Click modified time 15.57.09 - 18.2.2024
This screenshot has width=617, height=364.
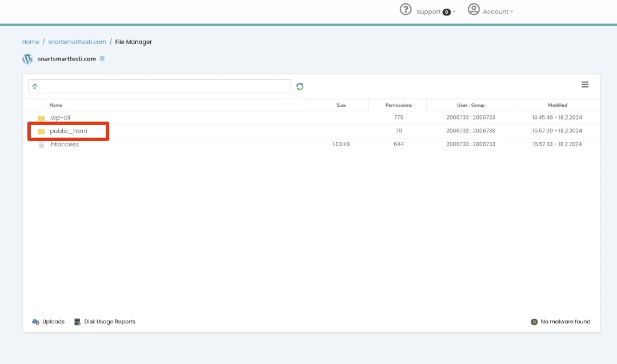click(x=557, y=131)
